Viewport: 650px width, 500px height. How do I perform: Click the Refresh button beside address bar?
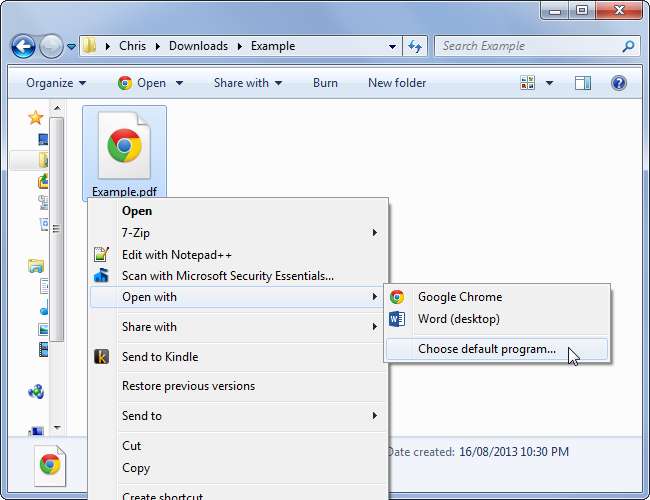(415, 46)
